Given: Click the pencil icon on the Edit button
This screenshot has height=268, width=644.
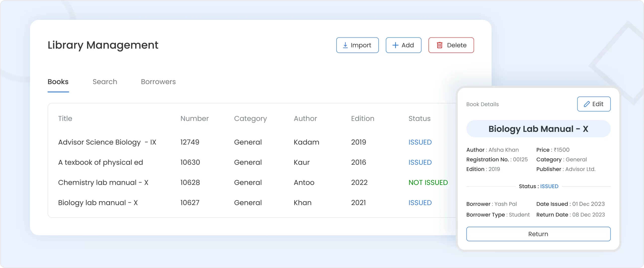Looking at the screenshot, I should click(x=587, y=104).
